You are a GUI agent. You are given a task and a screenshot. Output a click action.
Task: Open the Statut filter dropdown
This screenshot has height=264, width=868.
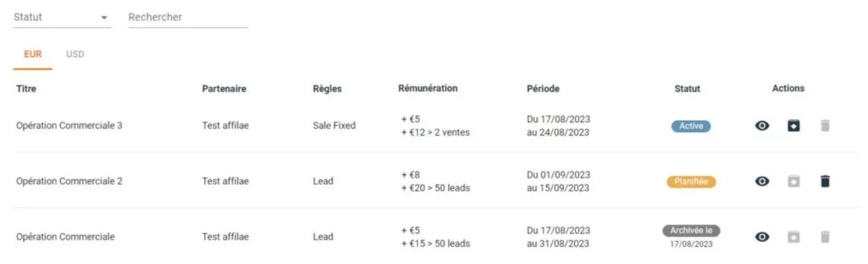tap(62, 17)
